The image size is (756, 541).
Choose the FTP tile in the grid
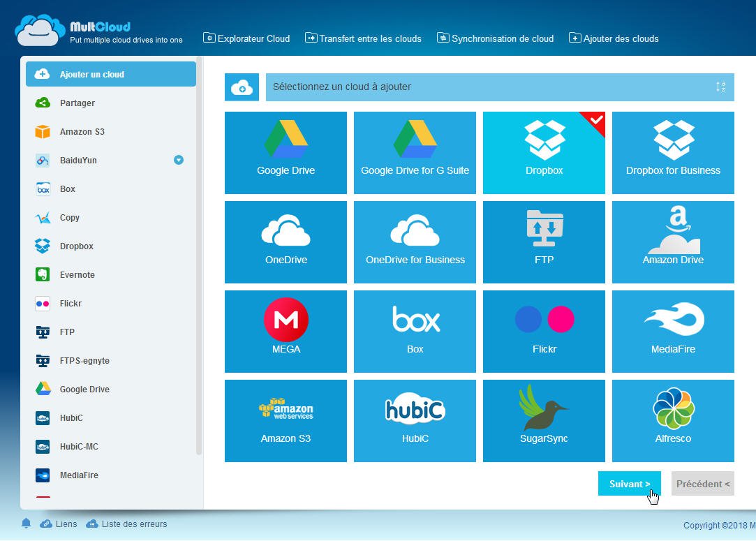[x=544, y=242]
